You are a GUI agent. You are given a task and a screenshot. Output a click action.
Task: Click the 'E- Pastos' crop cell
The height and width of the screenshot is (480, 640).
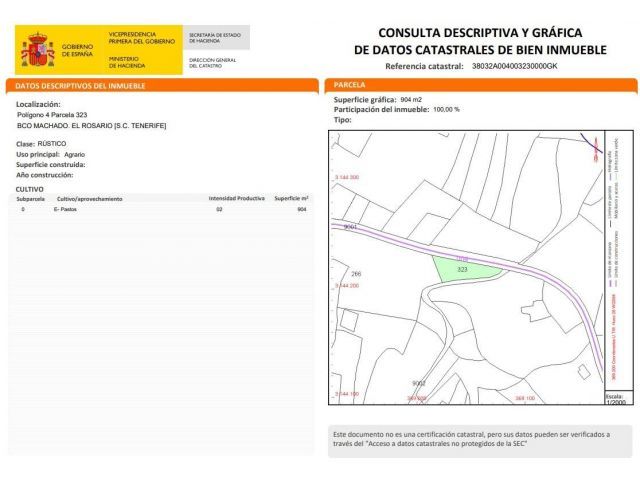[x=65, y=209]
